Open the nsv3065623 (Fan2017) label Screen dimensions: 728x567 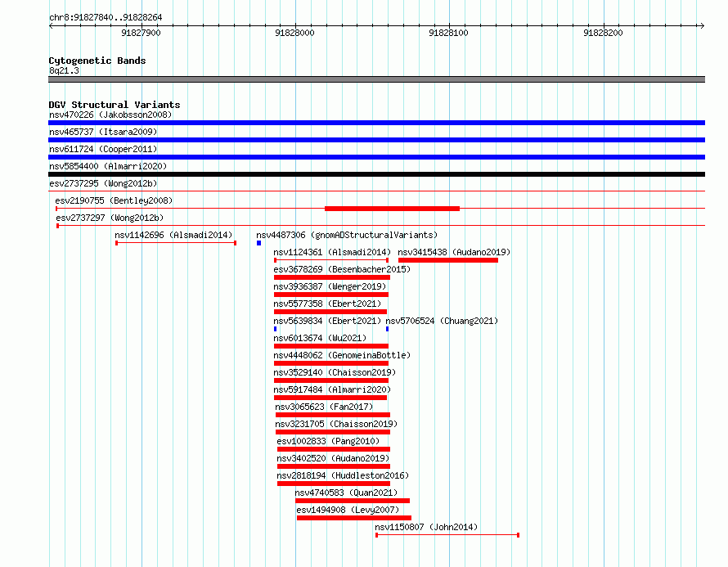[324, 407]
